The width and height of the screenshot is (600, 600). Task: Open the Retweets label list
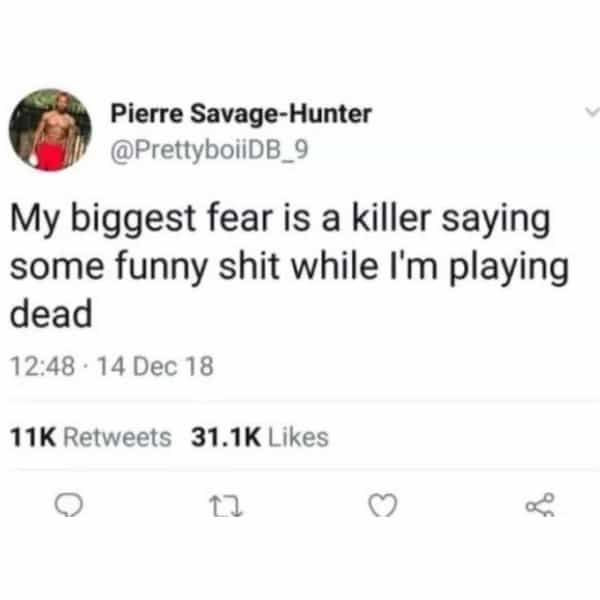click(x=117, y=437)
